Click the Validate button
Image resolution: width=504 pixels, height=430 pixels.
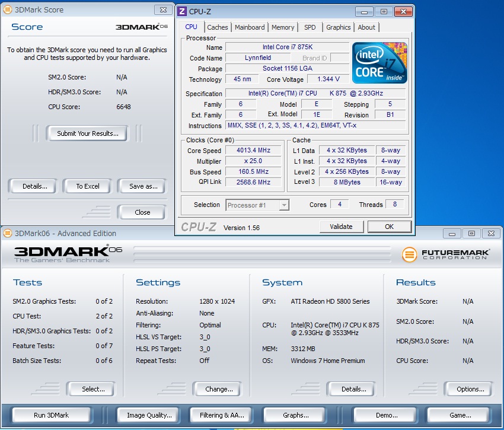pos(341,227)
